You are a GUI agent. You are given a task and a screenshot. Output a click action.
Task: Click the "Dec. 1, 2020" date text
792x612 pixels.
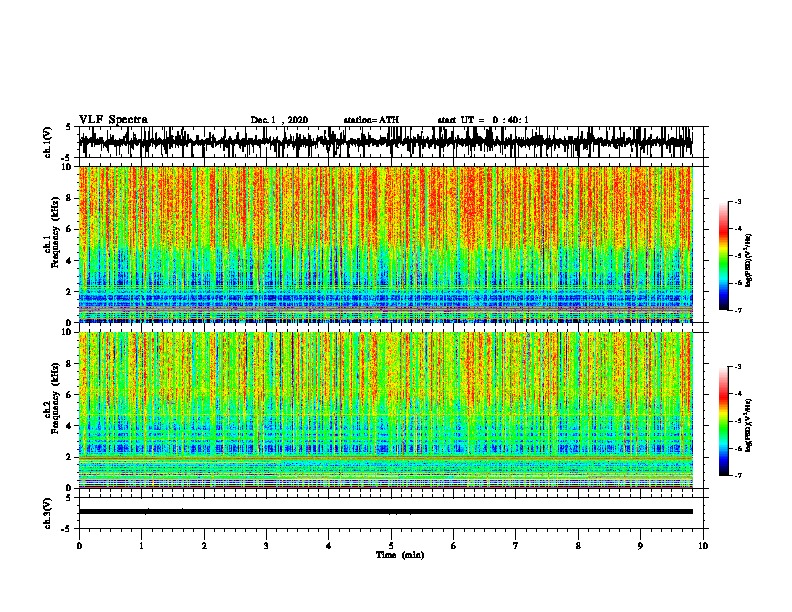[279, 120]
